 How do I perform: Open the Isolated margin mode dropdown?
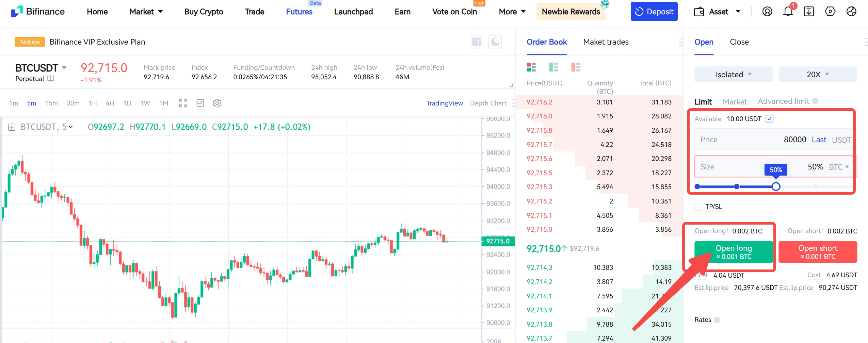click(x=733, y=75)
